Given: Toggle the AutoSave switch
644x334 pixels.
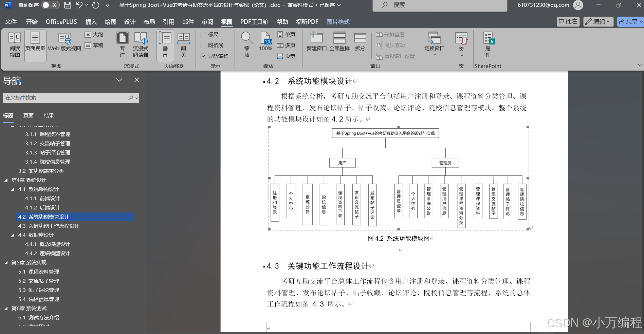Looking at the screenshot, I should (50, 5).
